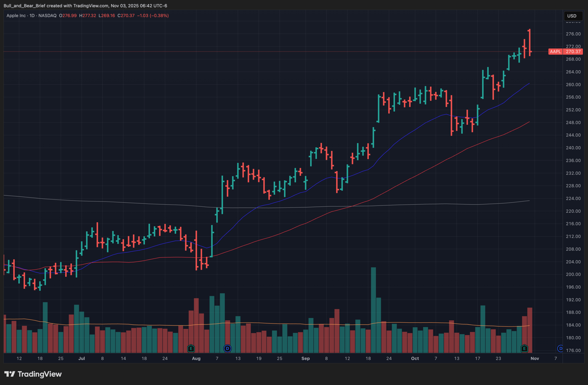The height and width of the screenshot is (385, 588).
Task: Click the TradingView logo at bottom left
Action: pyautogui.click(x=33, y=374)
